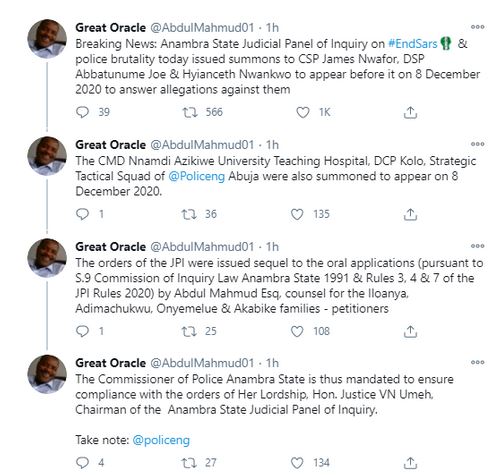Open more options on the second tweet
501x475 pixels.
477,144
